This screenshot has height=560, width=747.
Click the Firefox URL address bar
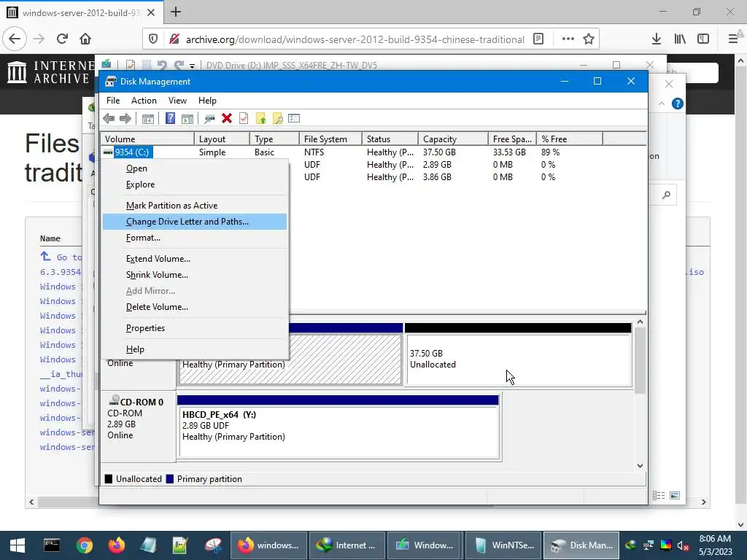(x=355, y=39)
